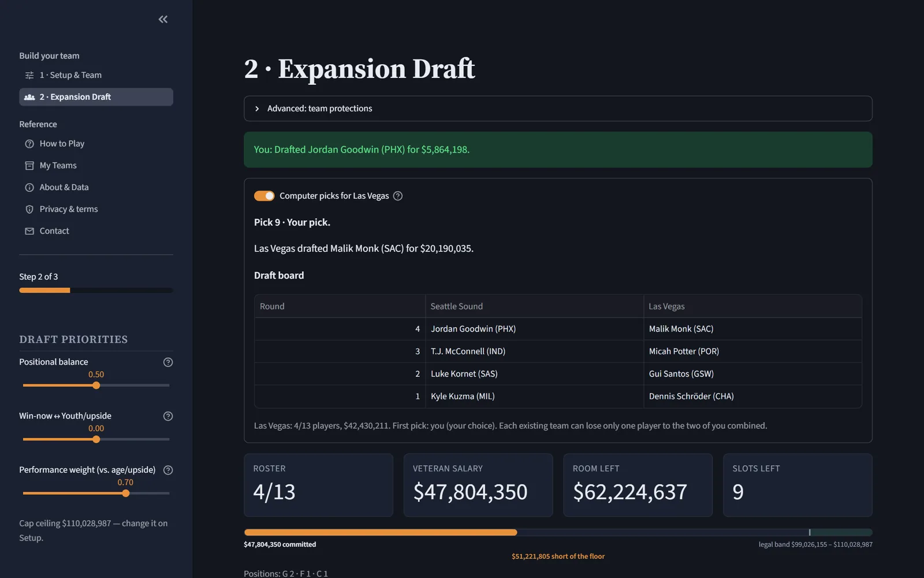
Task: Select Jordan Goodwin (PHX) cell
Action: (x=534, y=329)
